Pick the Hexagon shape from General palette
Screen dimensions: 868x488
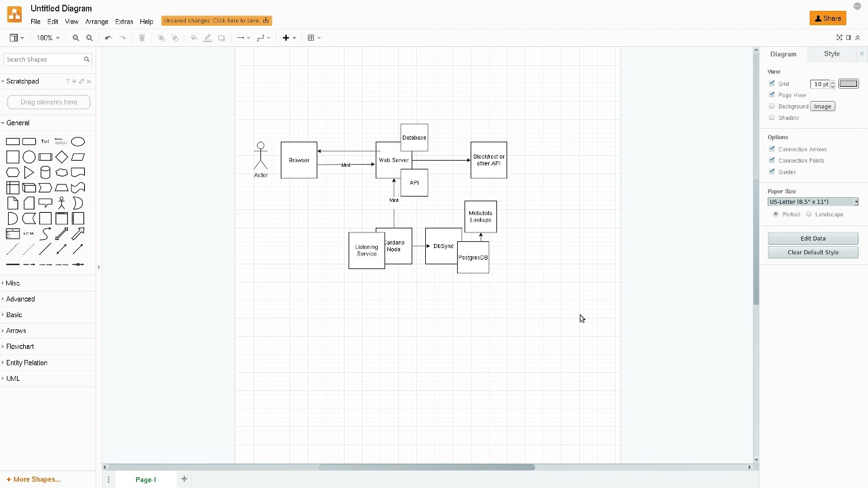pyautogui.click(x=13, y=172)
